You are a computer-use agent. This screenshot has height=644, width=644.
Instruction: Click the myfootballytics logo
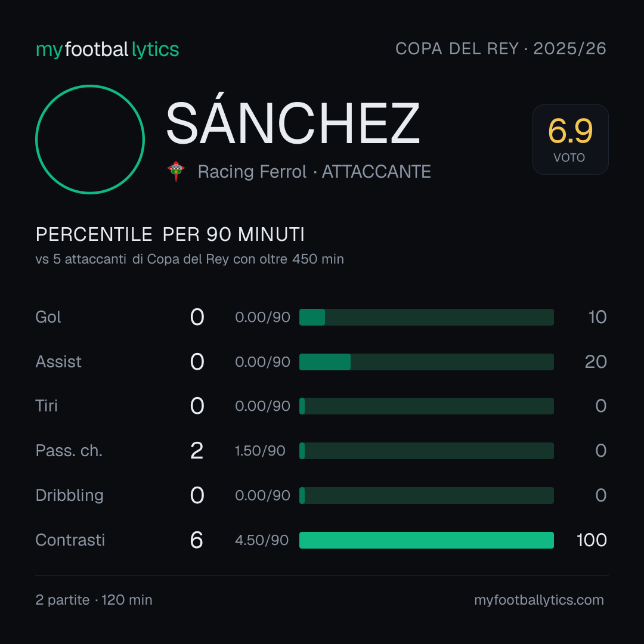[107, 49]
